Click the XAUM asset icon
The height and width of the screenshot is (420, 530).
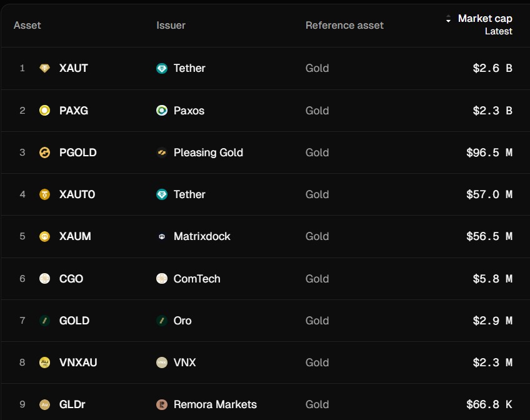[44, 236]
